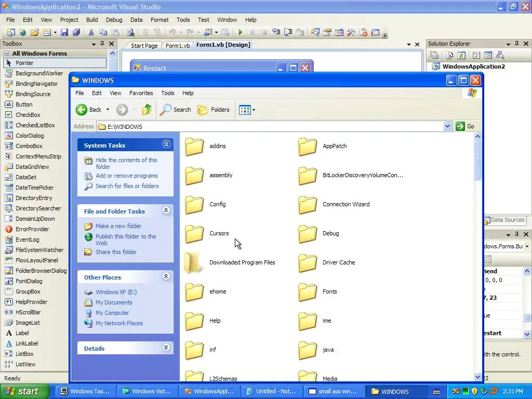Open the Explorer address bar dropdown
The image size is (532, 399).
[447, 127]
